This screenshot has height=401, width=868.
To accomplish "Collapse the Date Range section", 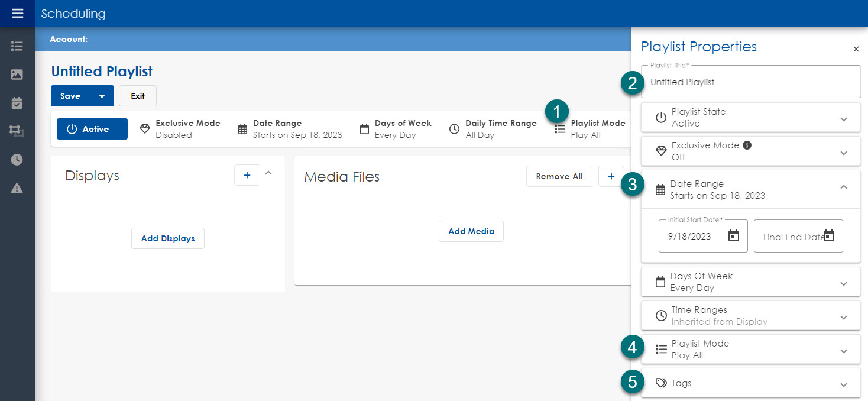I will [843, 187].
